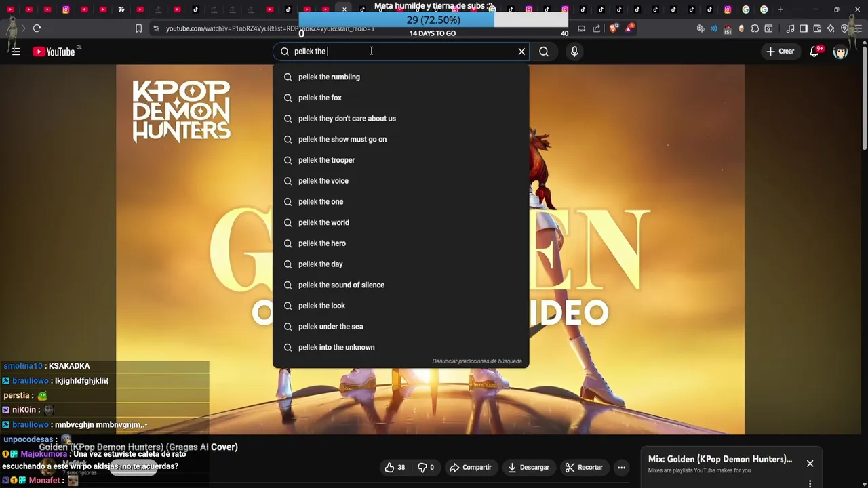Pick the "pellek the world" suggestion
Viewport: 868px width, 488px height.
(401, 222)
